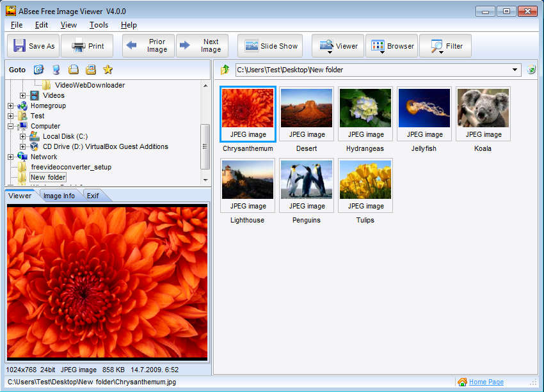Switch to the Exif tab

pyautogui.click(x=92, y=196)
